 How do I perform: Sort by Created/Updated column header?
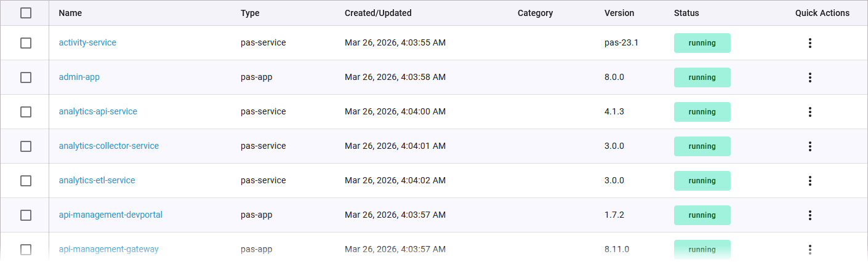[x=378, y=13]
